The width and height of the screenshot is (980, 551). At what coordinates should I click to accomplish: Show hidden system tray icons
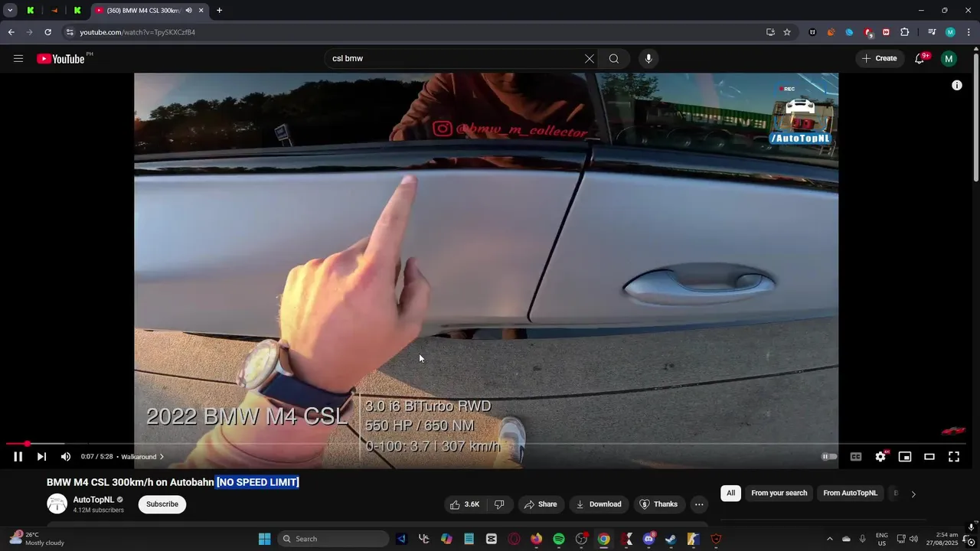pyautogui.click(x=829, y=539)
